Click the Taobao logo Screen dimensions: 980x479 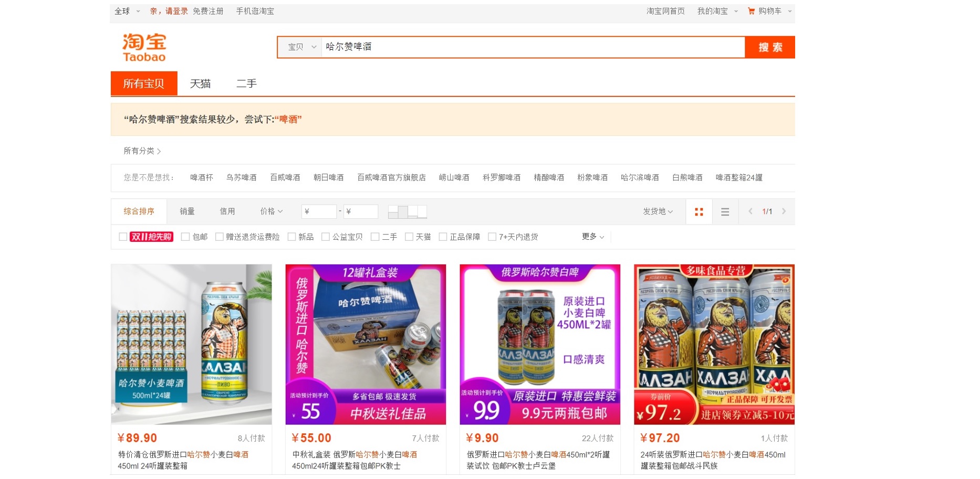(144, 47)
